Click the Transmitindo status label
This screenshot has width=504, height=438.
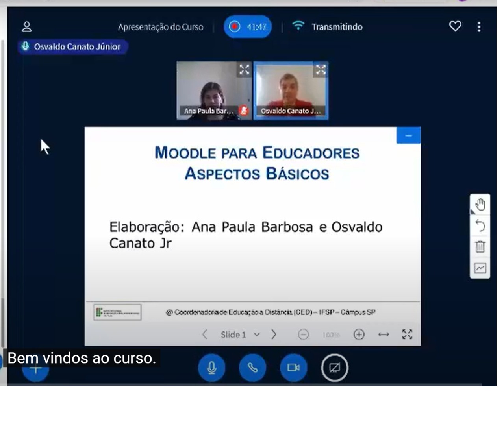[337, 27]
